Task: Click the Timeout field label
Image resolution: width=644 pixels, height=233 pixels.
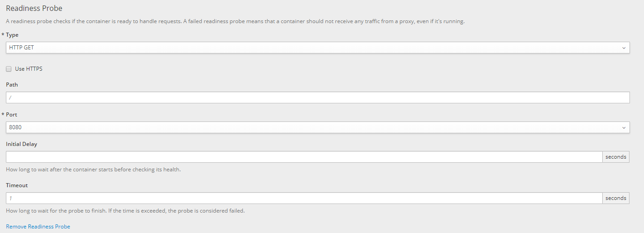Action: pos(17,185)
